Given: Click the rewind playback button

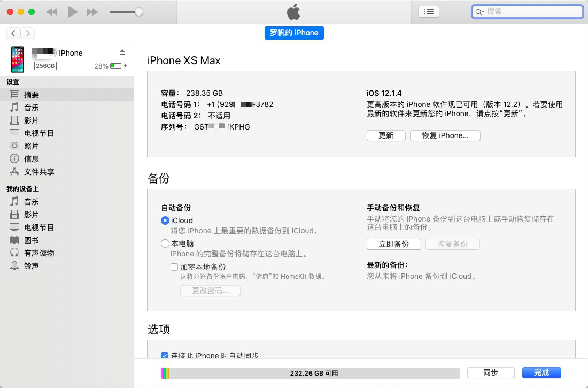Looking at the screenshot, I should (x=52, y=12).
